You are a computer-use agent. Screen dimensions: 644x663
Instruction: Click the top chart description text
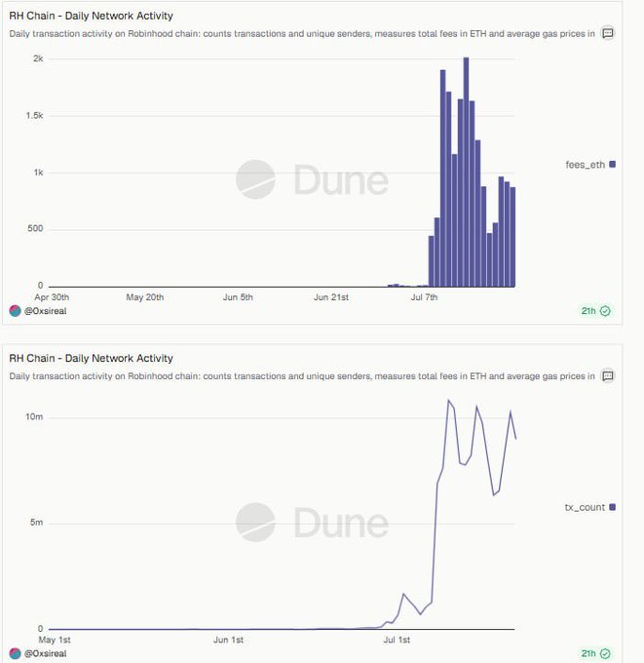pos(302,33)
